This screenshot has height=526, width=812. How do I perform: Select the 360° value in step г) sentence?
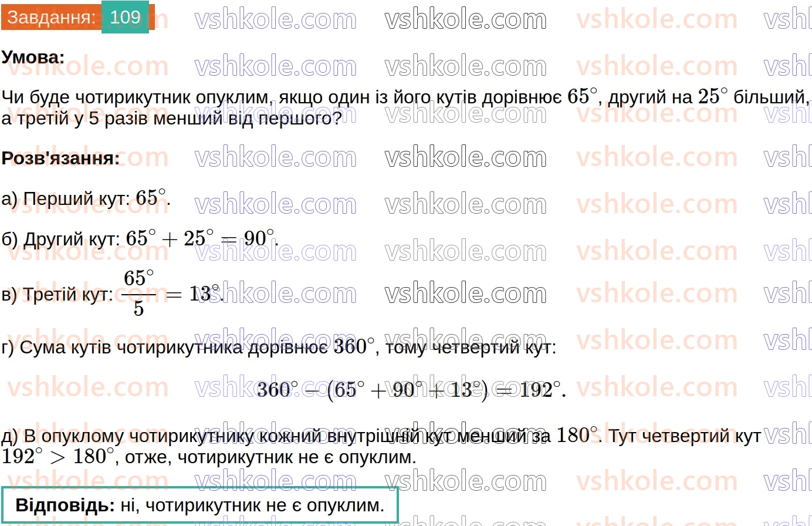coord(350,347)
